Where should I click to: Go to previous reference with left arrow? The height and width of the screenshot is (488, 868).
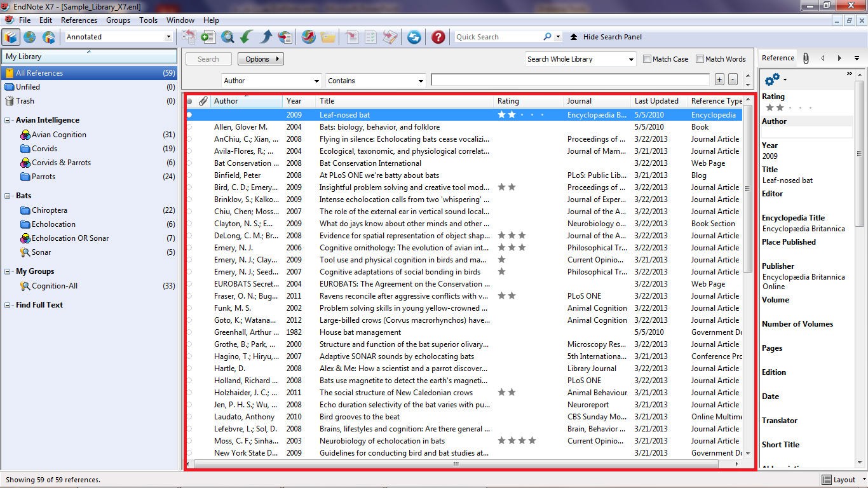tap(823, 58)
